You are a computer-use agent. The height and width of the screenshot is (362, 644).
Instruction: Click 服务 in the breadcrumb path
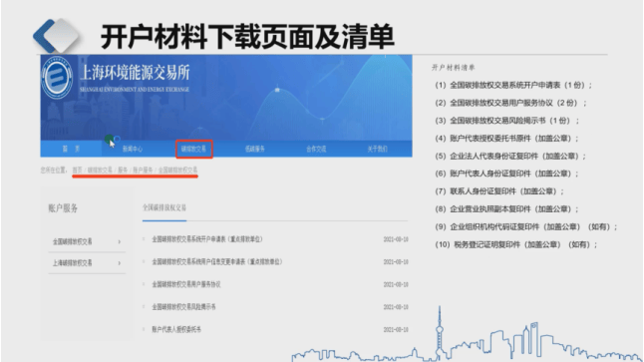(123, 170)
